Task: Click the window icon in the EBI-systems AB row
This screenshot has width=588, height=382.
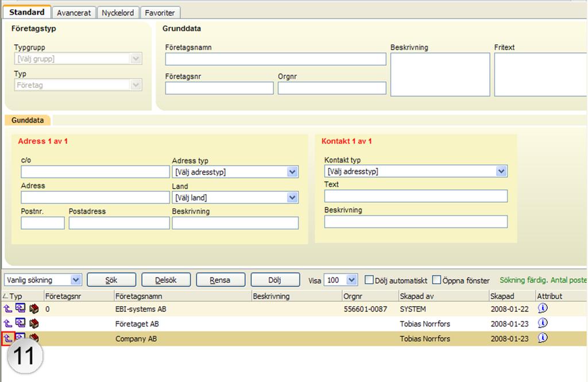Action: pyautogui.click(x=20, y=308)
